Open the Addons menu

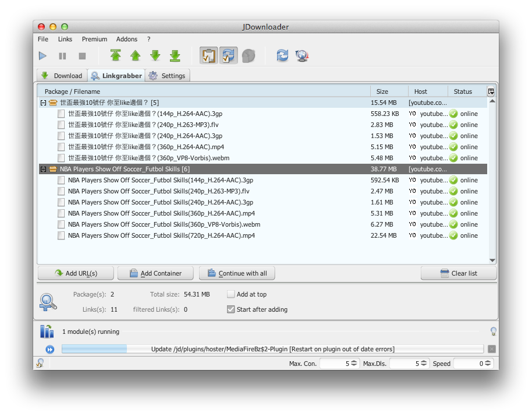click(126, 39)
